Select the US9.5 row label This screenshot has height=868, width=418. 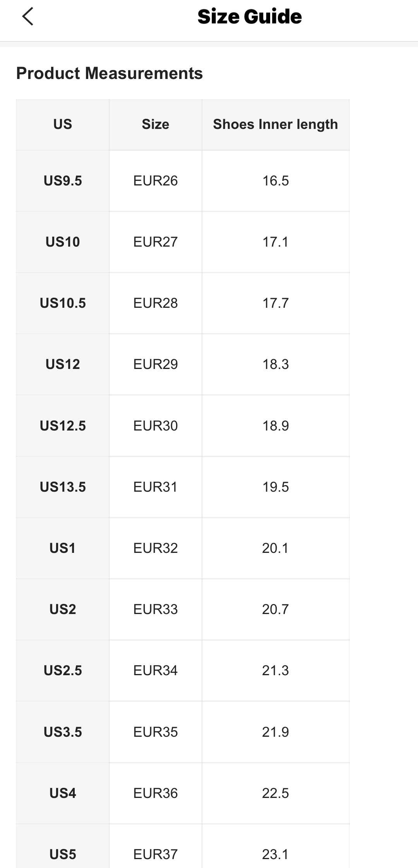[63, 181]
